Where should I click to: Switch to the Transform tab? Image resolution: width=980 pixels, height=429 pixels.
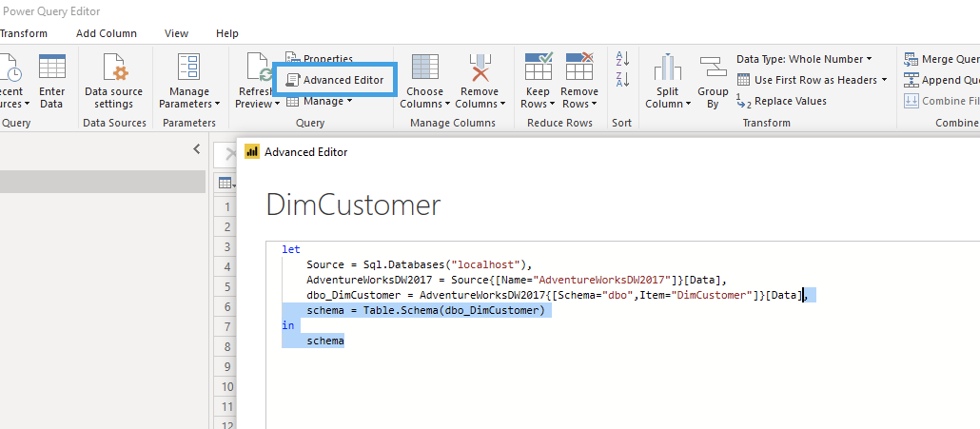23,33
